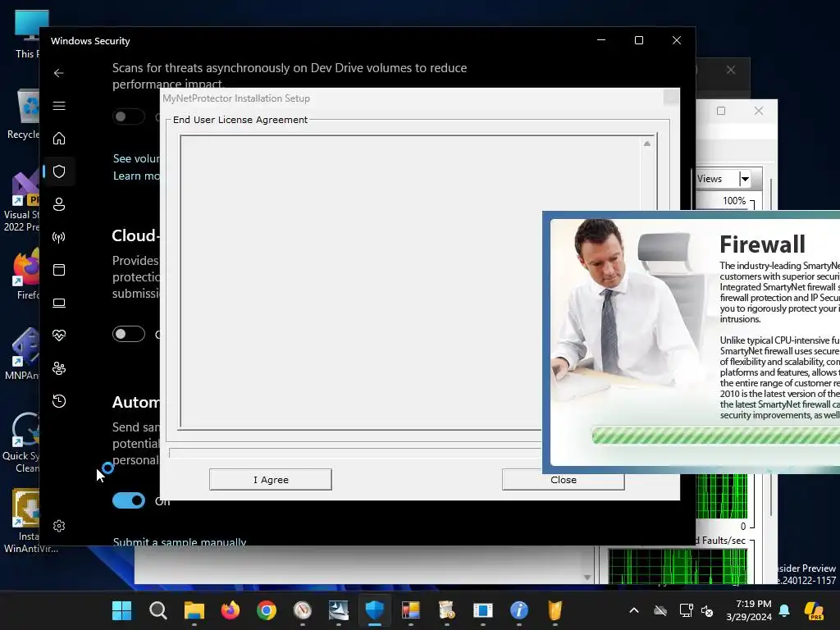This screenshot has height=630, width=840.
Task: Open the clock showing 7:19 PM
Action: click(749, 610)
